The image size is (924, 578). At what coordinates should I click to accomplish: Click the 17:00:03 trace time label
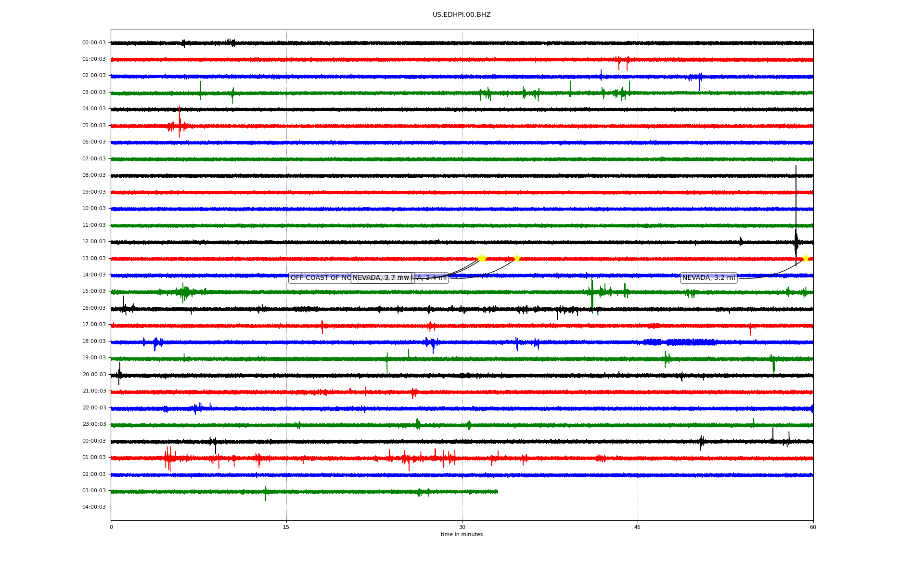94,325
